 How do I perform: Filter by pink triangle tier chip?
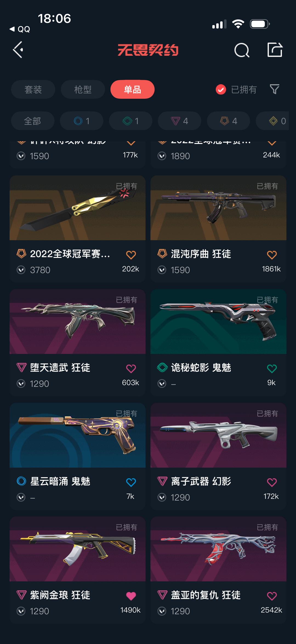pyautogui.click(x=180, y=121)
